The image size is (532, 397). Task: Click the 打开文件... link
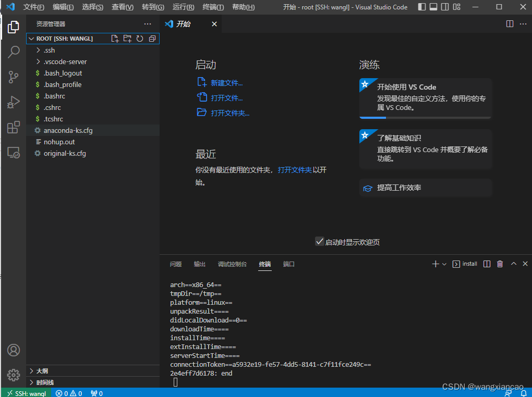[227, 98]
